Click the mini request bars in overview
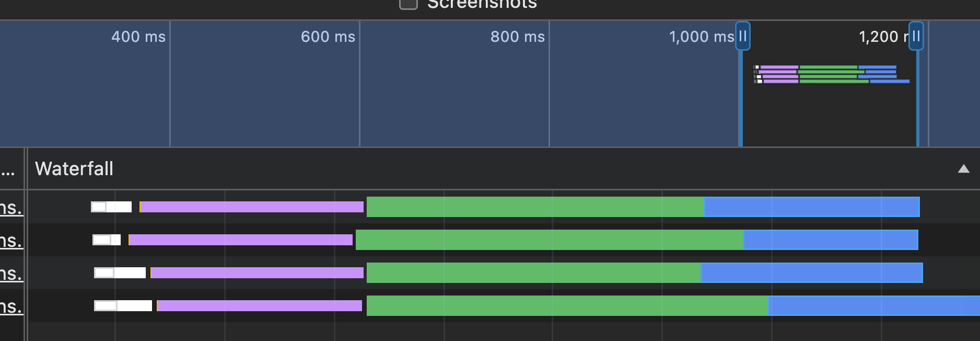The image size is (980, 341). (832, 74)
